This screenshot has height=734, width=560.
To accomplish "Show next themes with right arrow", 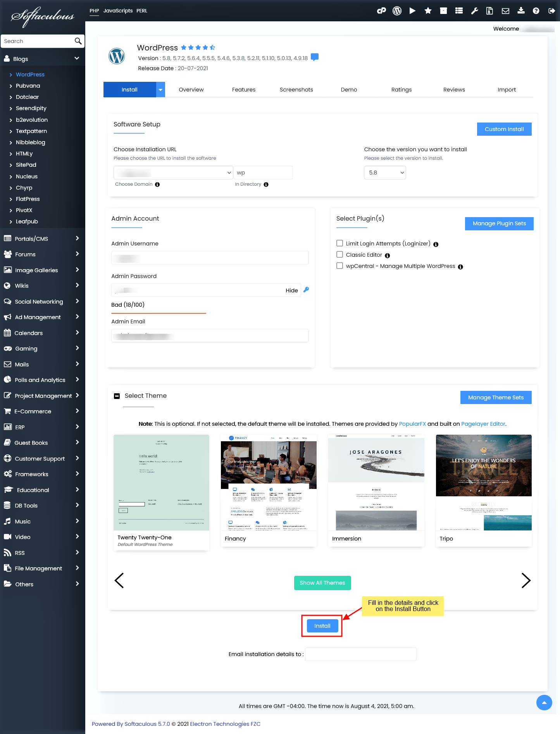I will (526, 580).
